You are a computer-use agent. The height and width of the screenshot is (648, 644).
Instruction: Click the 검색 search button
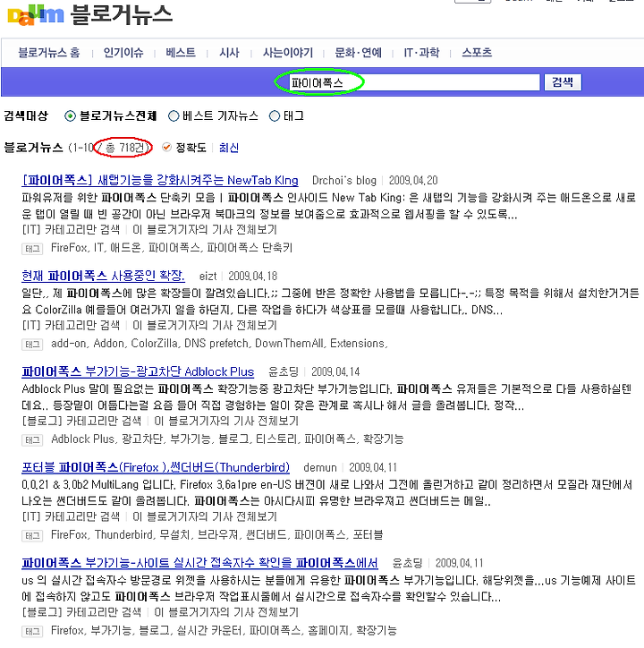pyautogui.click(x=563, y=82)
